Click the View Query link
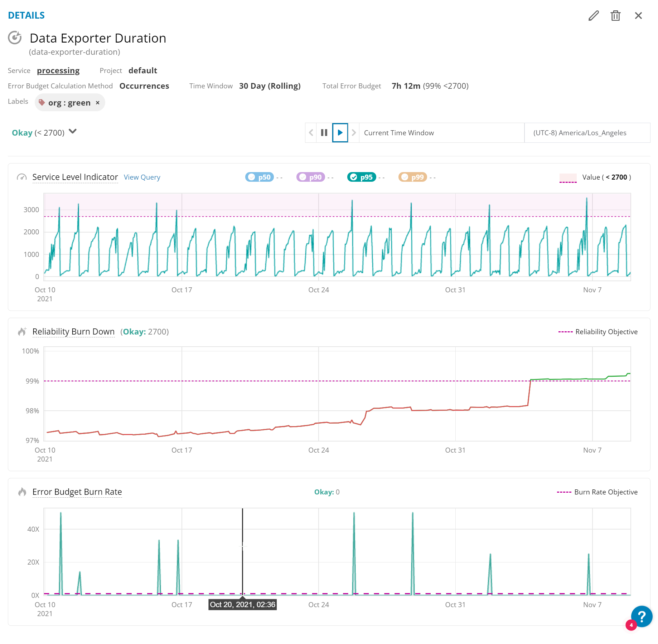 142,177
